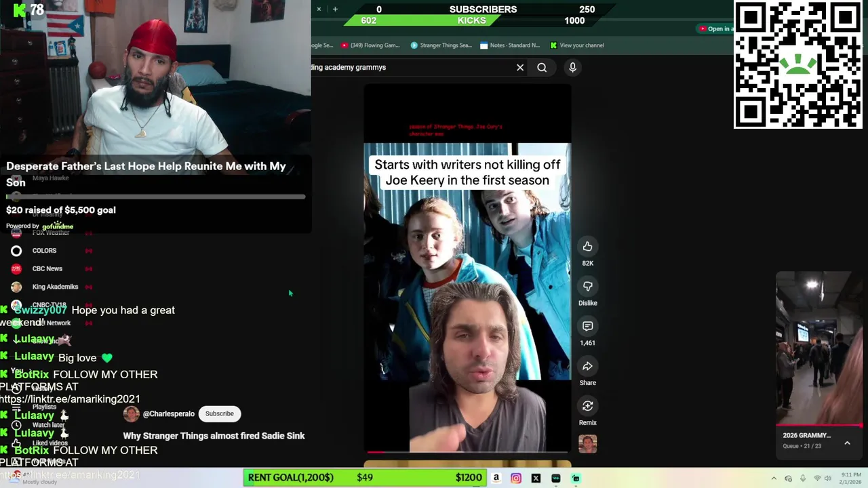This screenshot has width=868, height=488.
Task: Click the main short video frame
Action: (467, 268)
